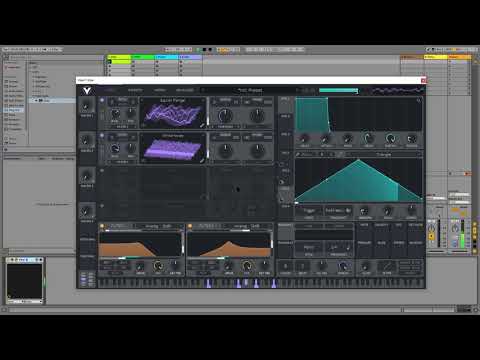
Task: Click oscillator 1 spectral morph knob
Action: [x=225, y=115]
